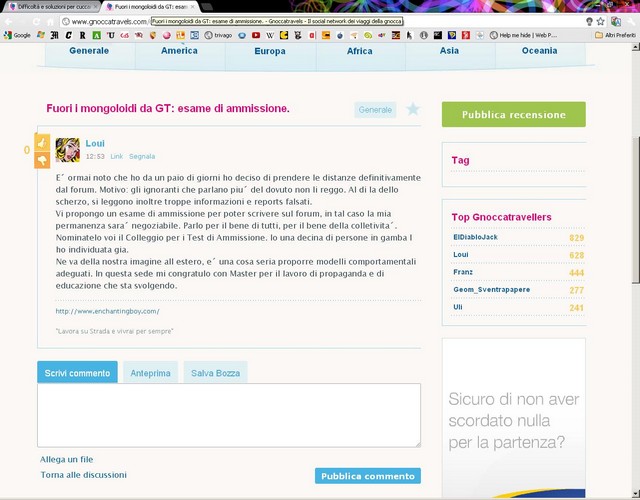The image size is (640, 500).
Task: Select the Oceania navigation tab
Action: pos(540,51)
